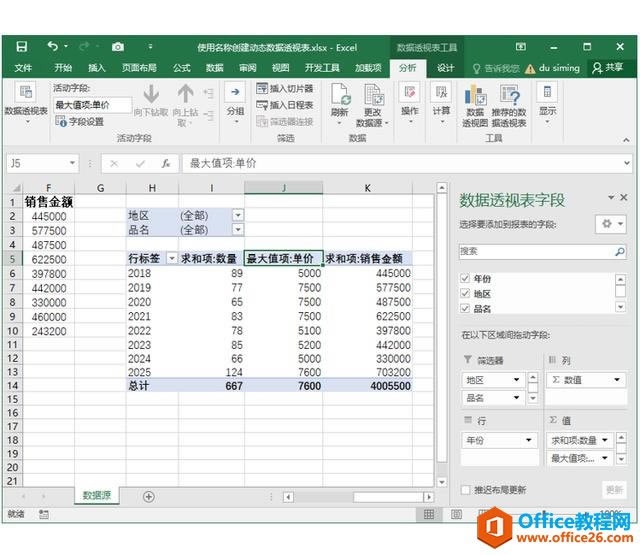Open the 数据透视表 button in ribbon
The height and width of the screenshot is (555, 640).
26,104
